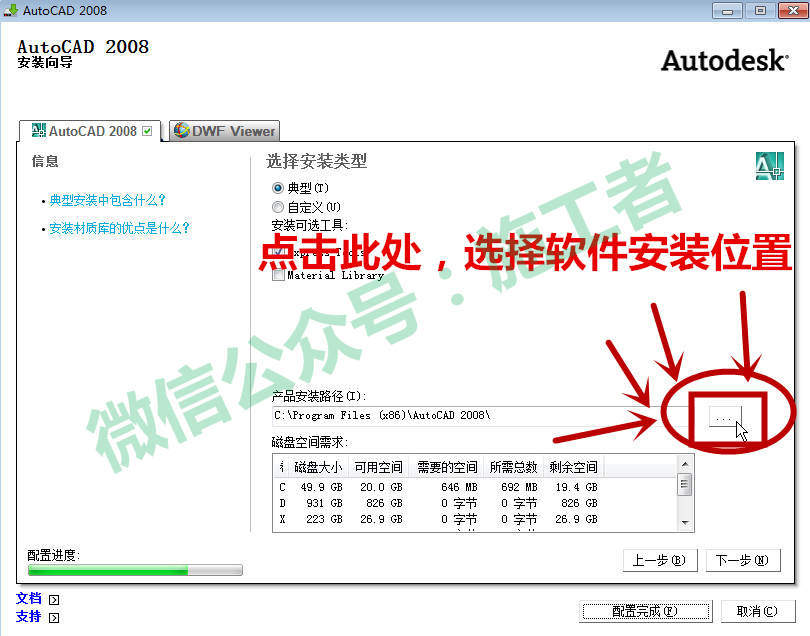Image resolution: width=810 pixels, height=636 pixels.
Task: Click the disk list scroll up arrow
Action: point(685,464)
